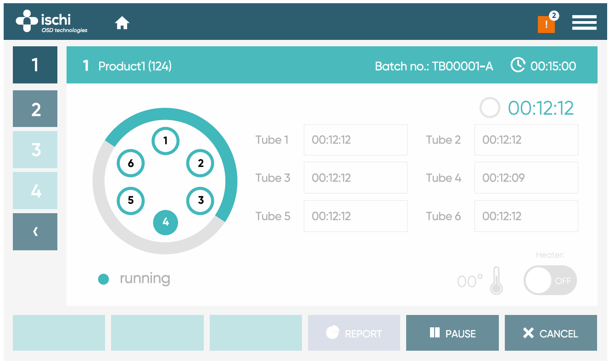
Task: Open the hamburger menu
Action: (584, 22)
